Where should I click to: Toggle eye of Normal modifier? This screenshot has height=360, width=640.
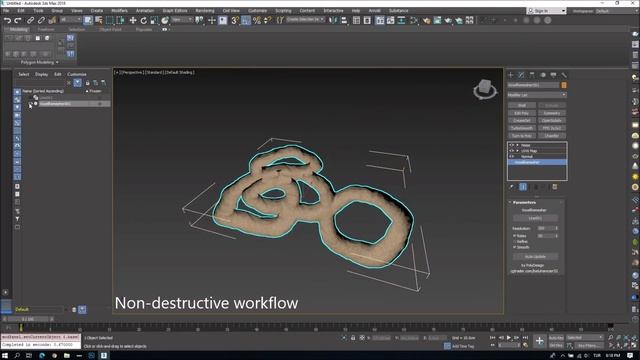point(511,156)
